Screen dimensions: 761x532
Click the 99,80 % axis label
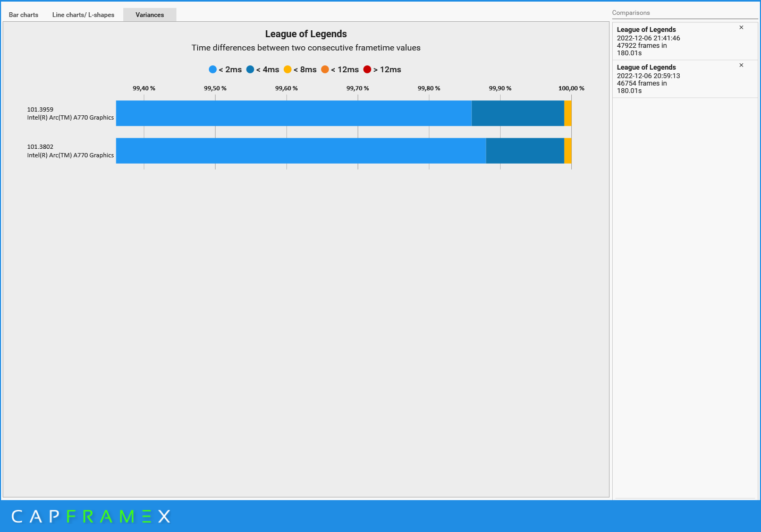(429, 88)
